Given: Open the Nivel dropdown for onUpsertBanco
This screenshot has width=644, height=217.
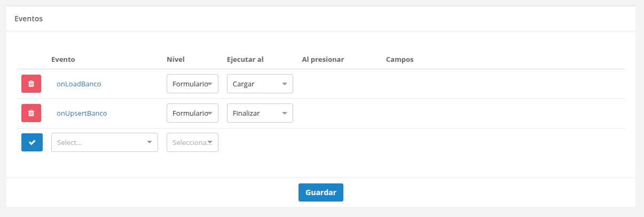Looking at the screenshot, I should [x=192, y=113].
